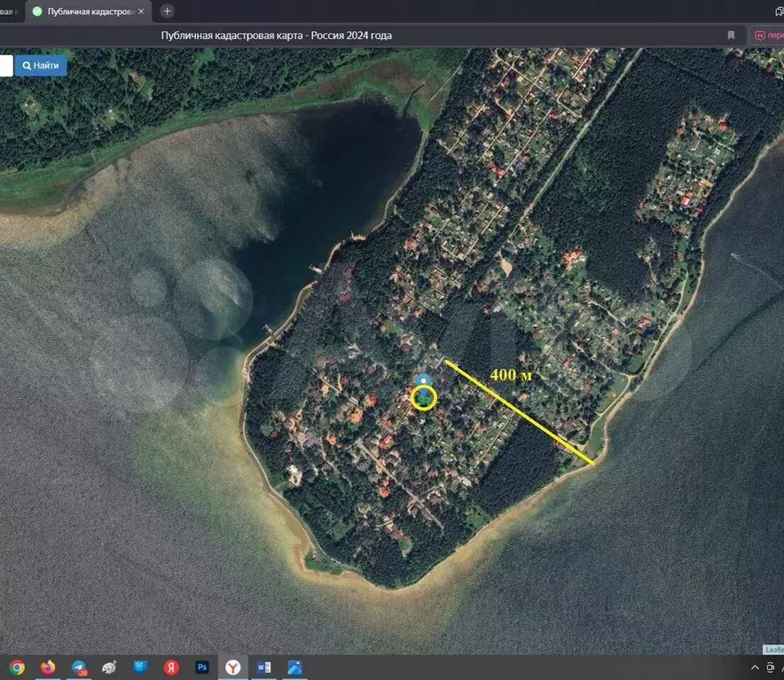
Task: Click the yellow circled plot on the map
Action: point(424,398)
